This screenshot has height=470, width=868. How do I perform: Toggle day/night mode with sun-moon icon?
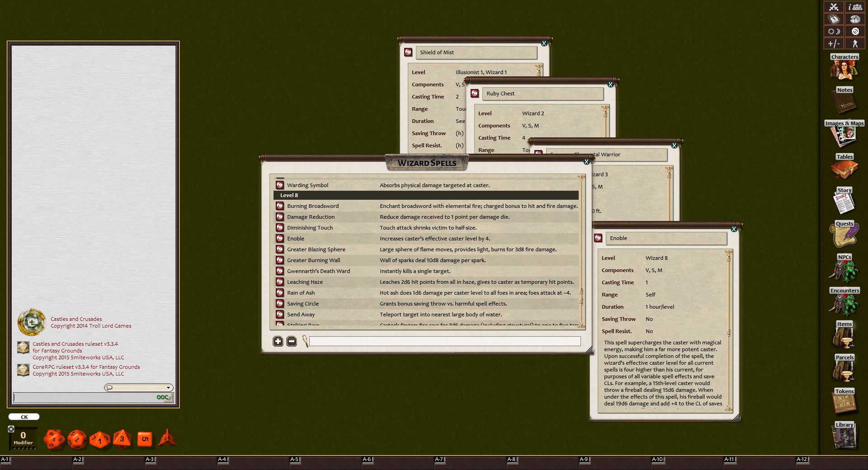click(833, 31)
